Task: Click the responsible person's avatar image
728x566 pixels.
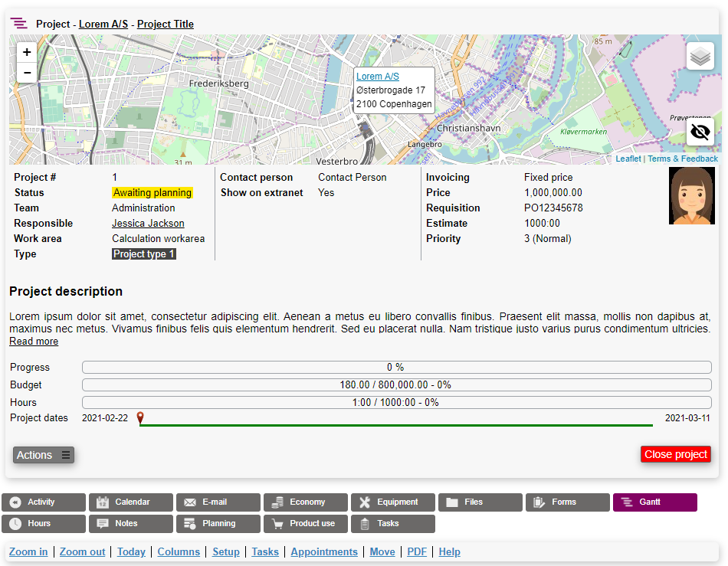Action: pyautogui.click(x=691, y=196)
